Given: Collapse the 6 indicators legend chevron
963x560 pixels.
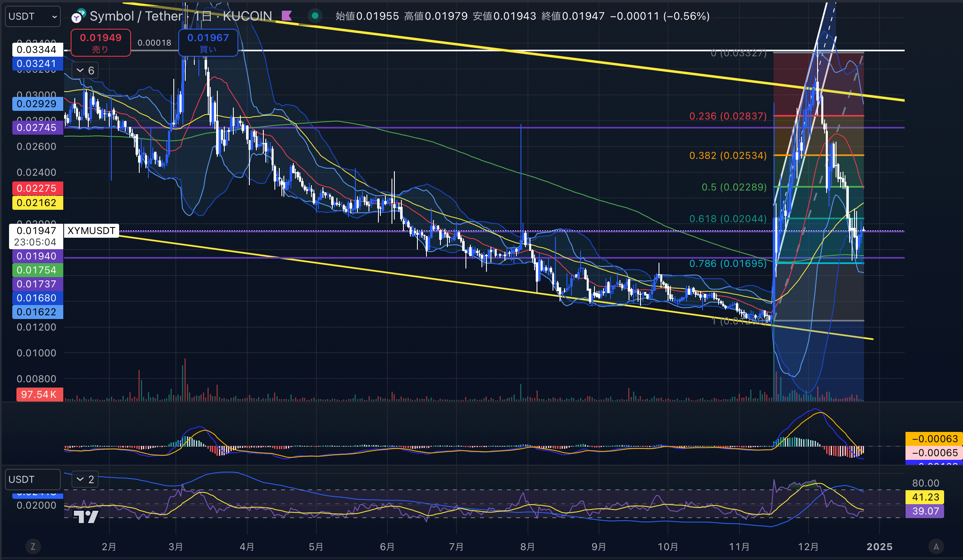Looking at the screenshot, I should [x=85, y=71].
